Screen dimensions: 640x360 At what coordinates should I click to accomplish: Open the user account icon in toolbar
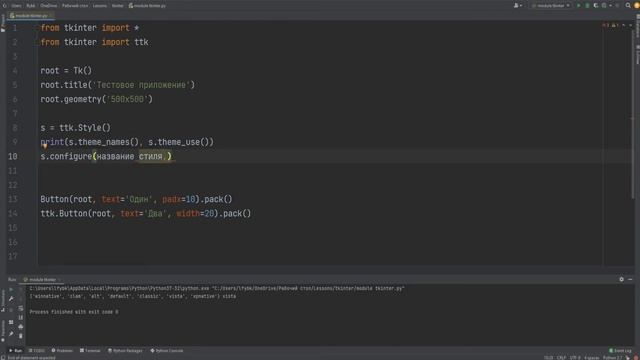[517, 6]
